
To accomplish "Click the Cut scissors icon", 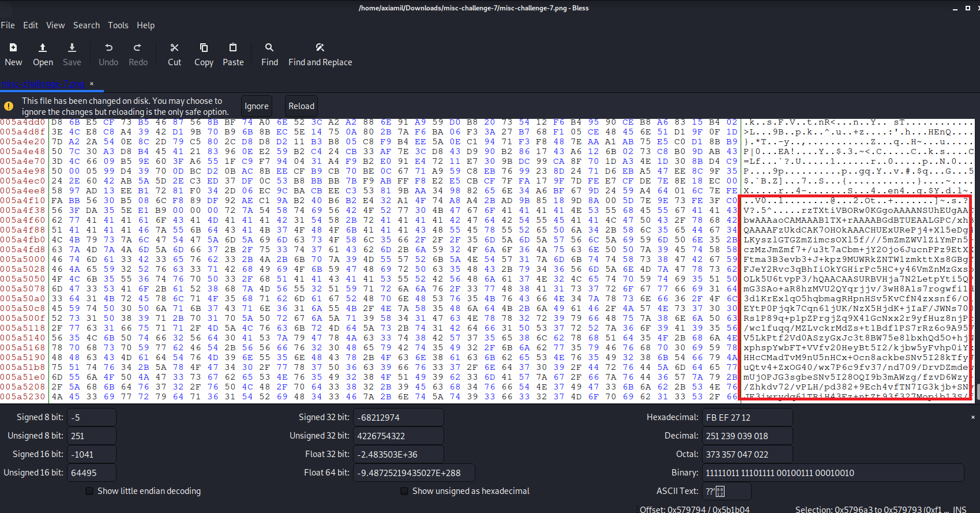I will [174, 48].
